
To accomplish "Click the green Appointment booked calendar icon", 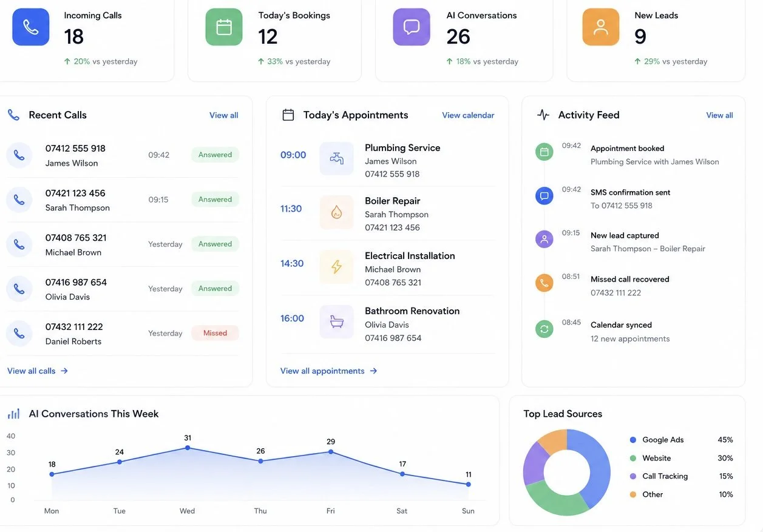I will coord(544,152).
